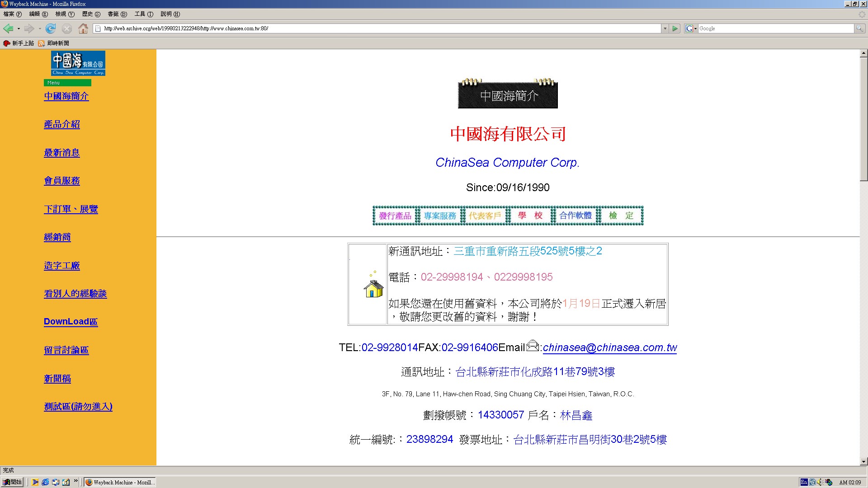Open Internet Explorer from the quick launch
868x488 pixels.
click(45, 482)
